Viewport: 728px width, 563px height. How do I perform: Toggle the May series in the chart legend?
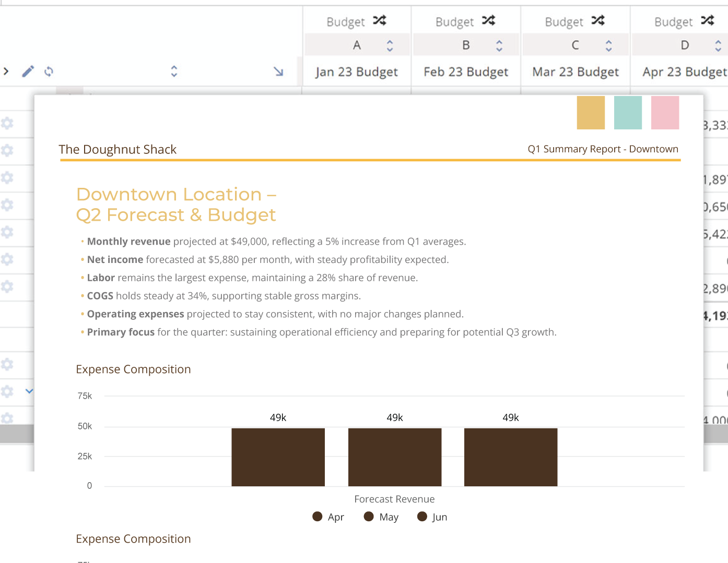381,517
